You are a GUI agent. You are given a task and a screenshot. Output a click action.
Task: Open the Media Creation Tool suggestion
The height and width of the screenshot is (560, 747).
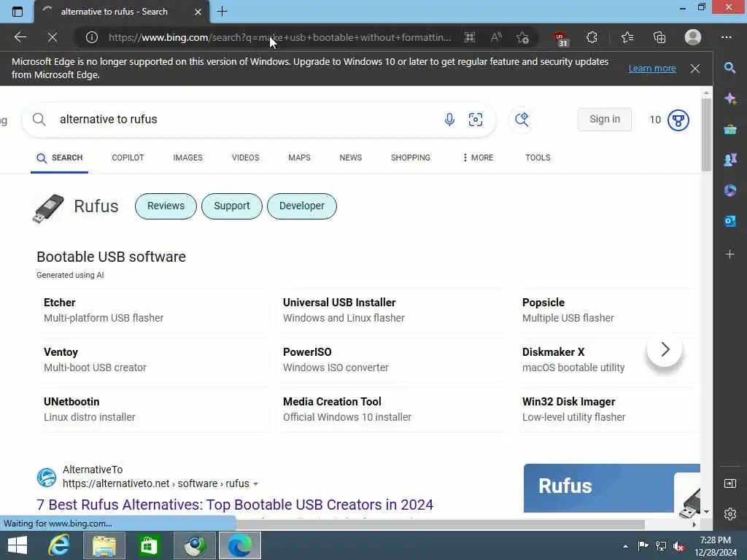coord(393,409)
